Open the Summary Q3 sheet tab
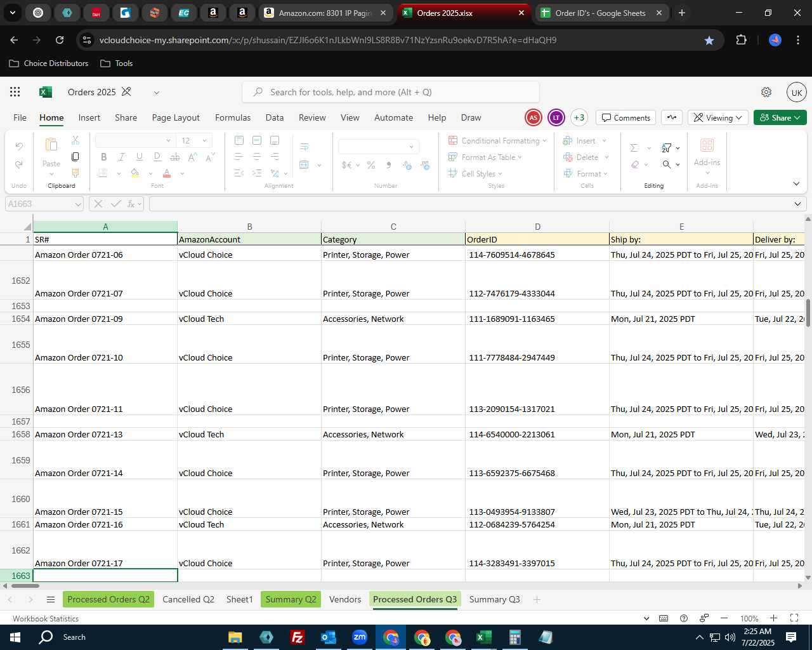This screenshot has height=650, width=812. [x=494, y=599]
